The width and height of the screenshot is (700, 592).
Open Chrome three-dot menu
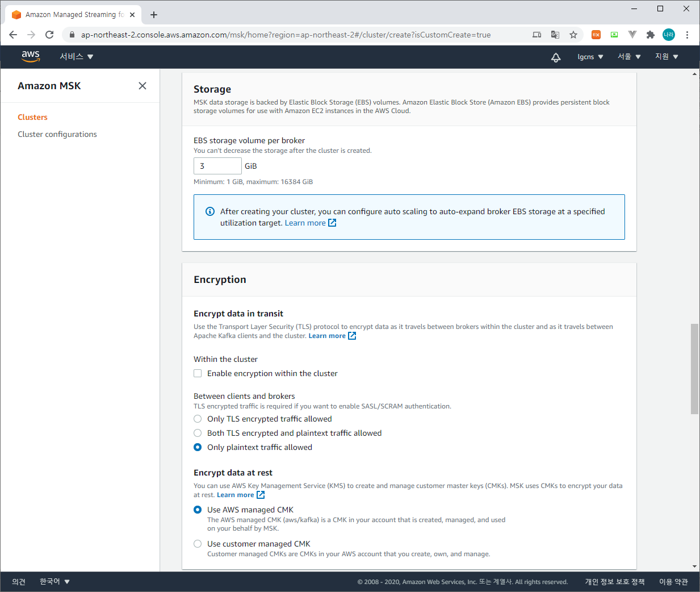[x=687, y=35]
